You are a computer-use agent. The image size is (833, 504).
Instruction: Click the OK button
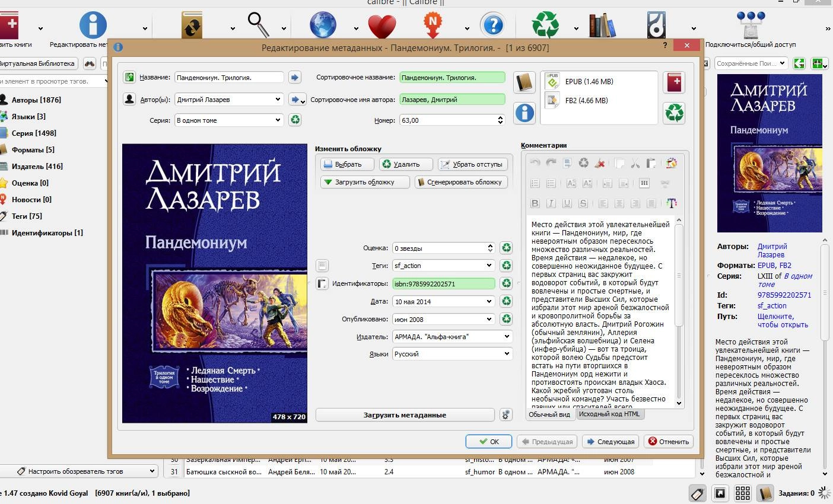(x=488, y=441)
